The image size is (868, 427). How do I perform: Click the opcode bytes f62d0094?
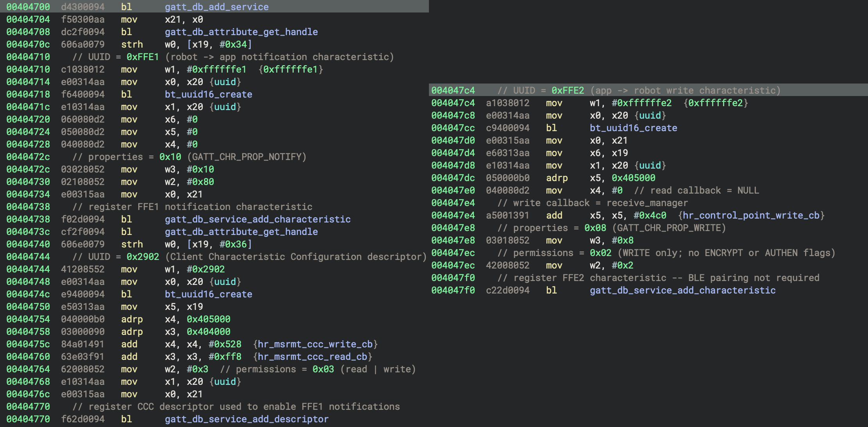(x=83, y=419)
